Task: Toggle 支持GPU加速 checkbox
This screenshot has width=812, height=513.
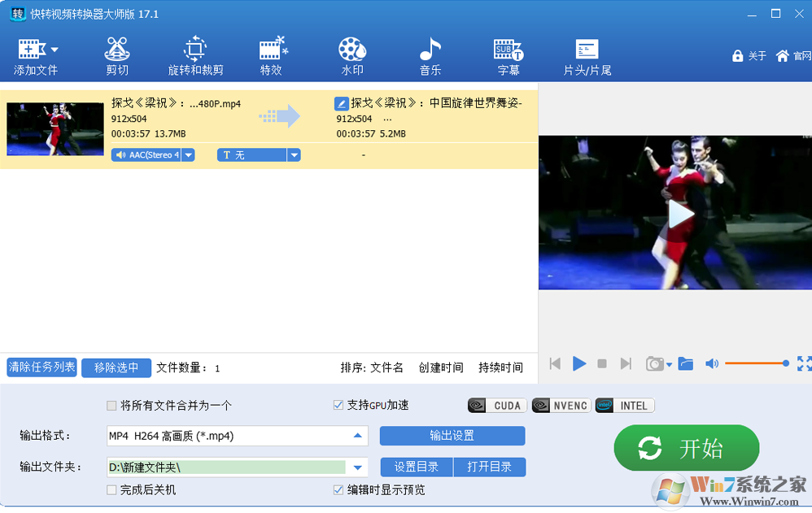Action: 338,406
